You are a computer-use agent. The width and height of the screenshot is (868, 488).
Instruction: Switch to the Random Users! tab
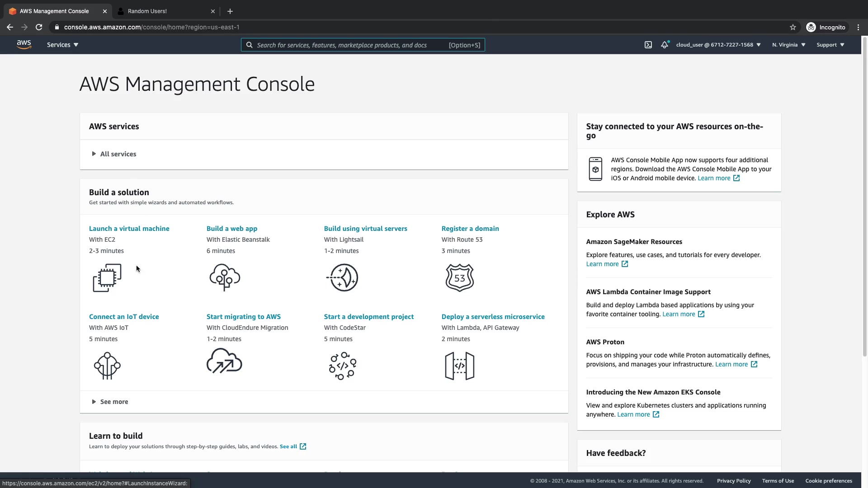point(147,11)
